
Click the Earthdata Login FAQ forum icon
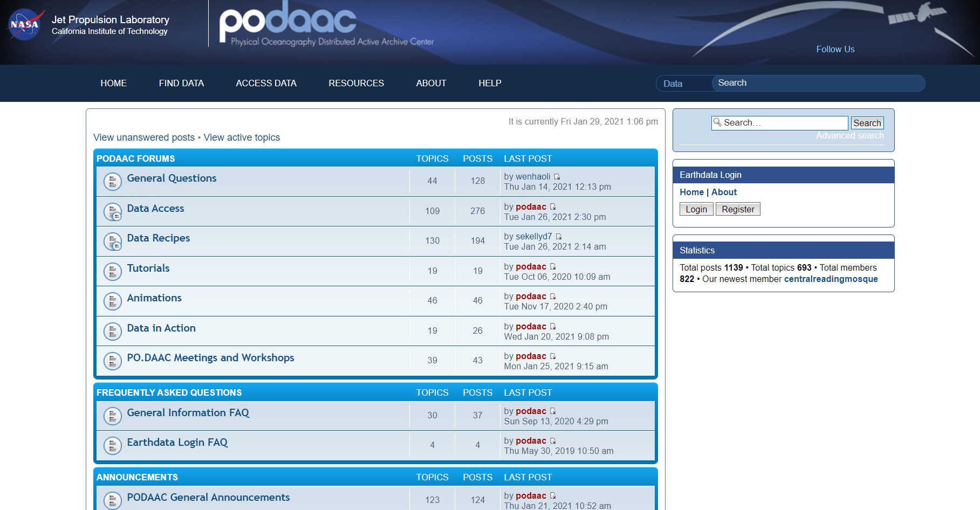pyautogui.click(x=112, y=446)
